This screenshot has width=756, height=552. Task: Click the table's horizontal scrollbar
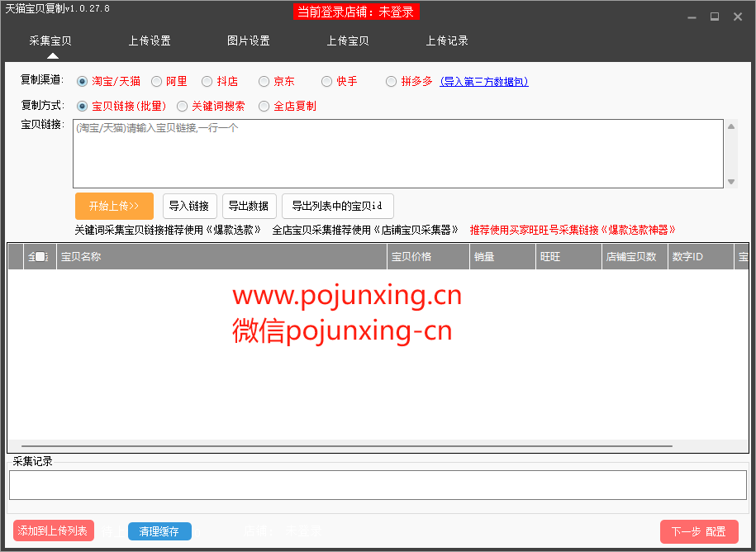(347, 446)
